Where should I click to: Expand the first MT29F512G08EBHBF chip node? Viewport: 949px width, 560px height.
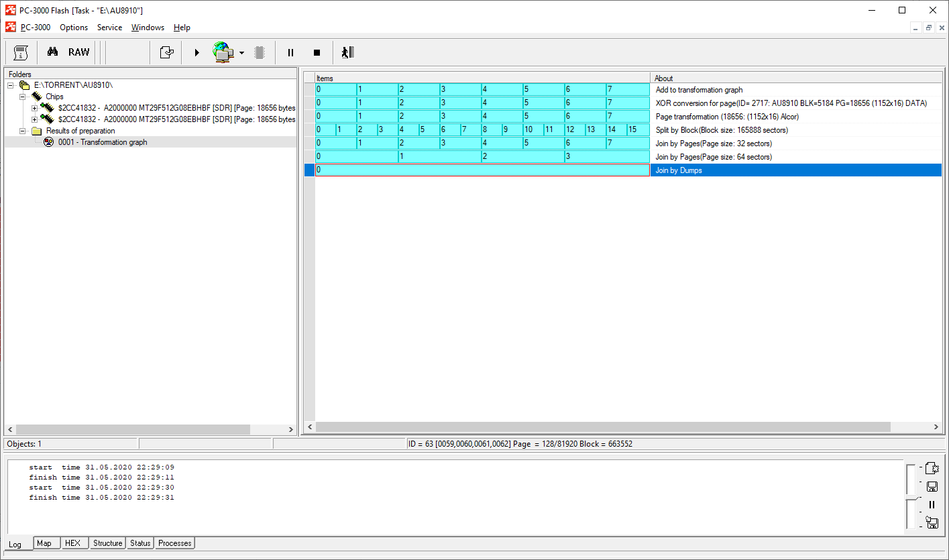click(35, 108)
